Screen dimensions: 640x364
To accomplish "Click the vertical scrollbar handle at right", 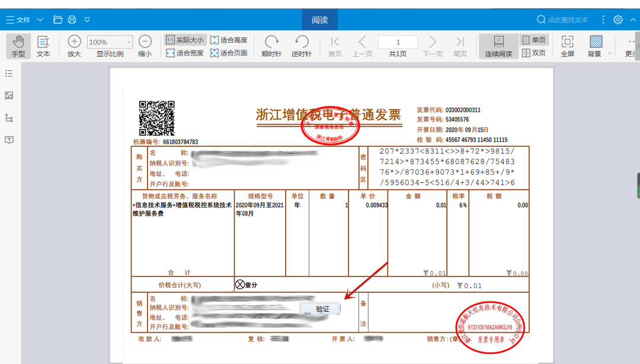I will pyautogui.click(x=638, y=185).
